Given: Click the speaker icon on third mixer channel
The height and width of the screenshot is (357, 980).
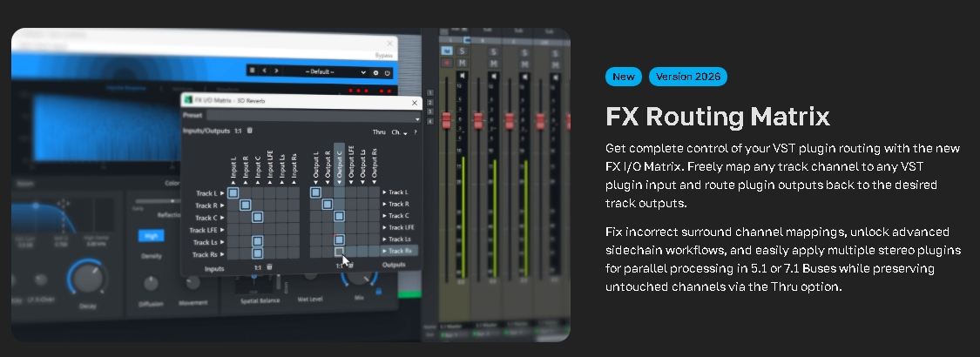Looking at the screenshot, I should coord(525,77).
